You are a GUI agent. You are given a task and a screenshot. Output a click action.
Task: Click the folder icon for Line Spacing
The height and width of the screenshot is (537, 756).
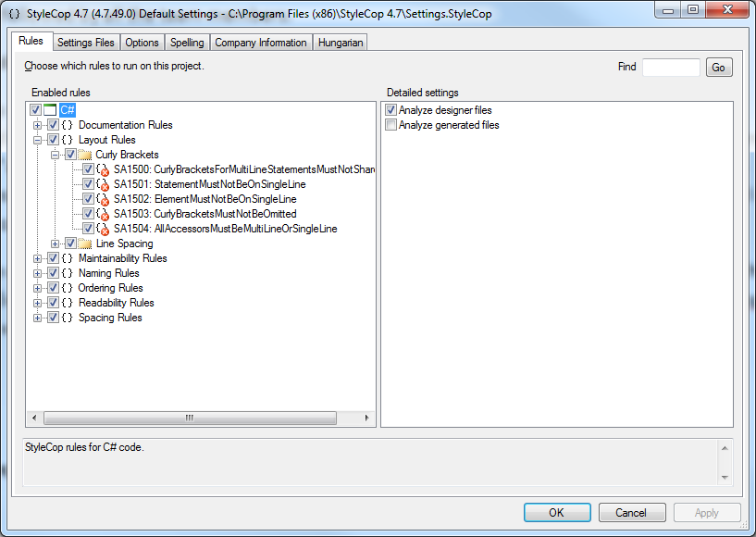85,244
